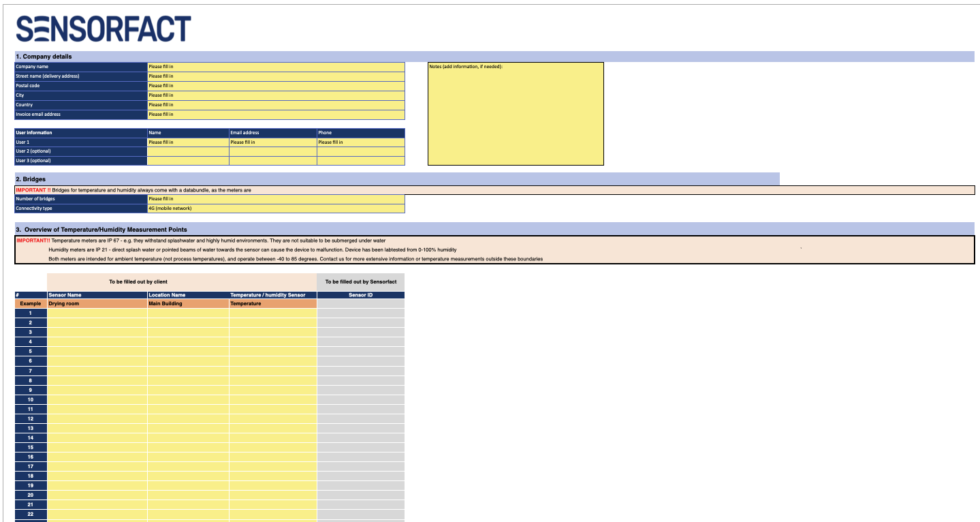Open Temperature / humidity Sensor cell row 3

(x=272, y=332)
